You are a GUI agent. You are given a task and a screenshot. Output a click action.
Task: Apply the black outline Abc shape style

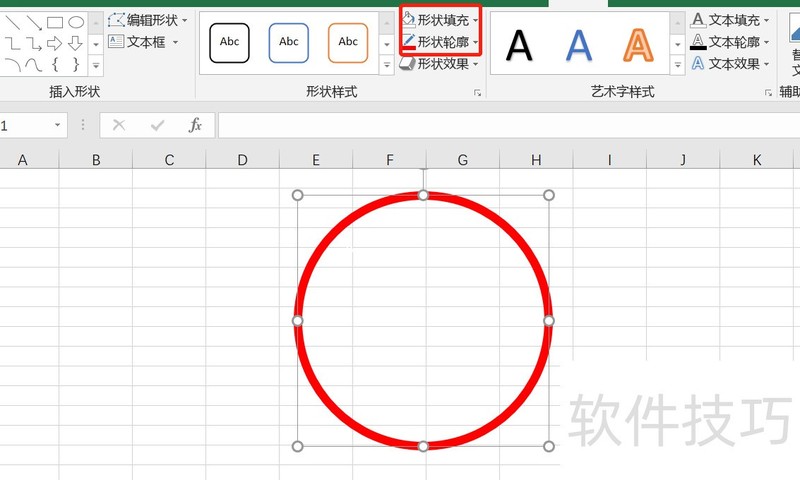[230, 43]
